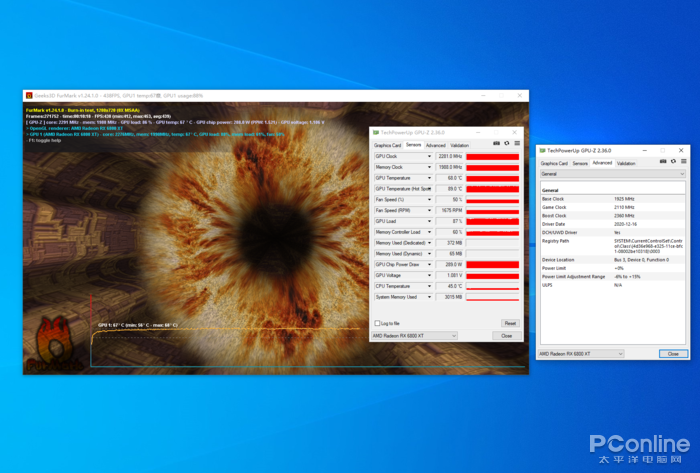Expand the GPU Clock sensor dropdown arrow
Screen dimensions: 700x473
(x=429, y=157)
